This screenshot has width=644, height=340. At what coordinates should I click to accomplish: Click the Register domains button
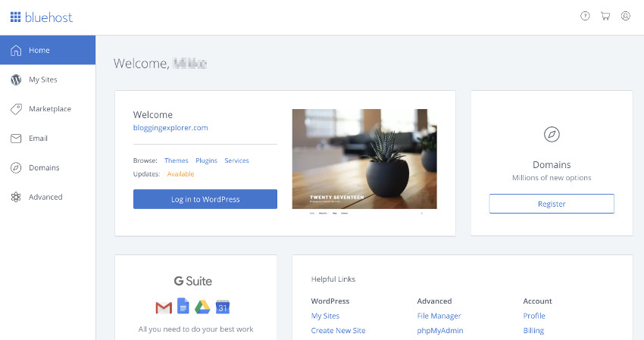pos(552,204)
